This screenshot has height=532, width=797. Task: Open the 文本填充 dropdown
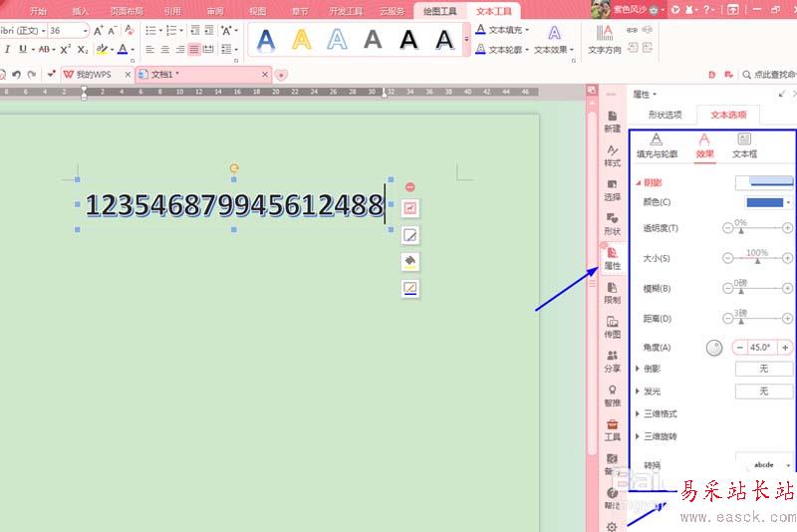pos(503,30)
